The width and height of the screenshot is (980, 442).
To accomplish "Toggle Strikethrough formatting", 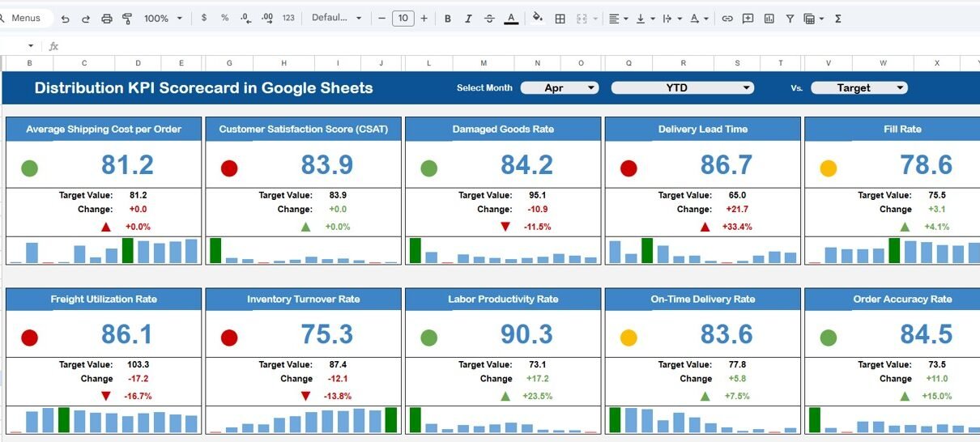I will tap(489, 18).
